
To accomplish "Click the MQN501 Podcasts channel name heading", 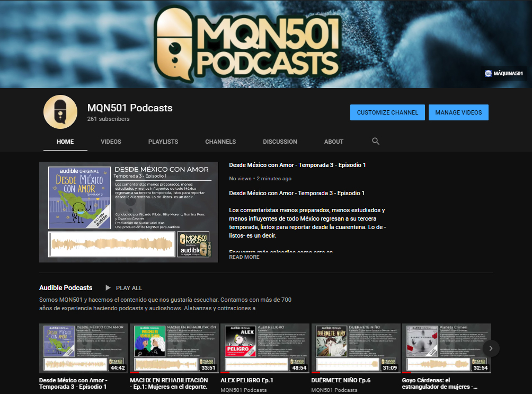I will pos(130,108).
